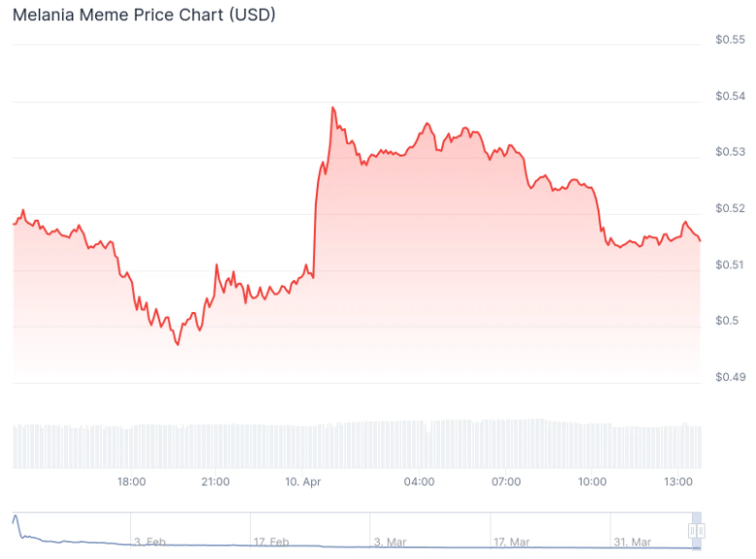The width and height of the screenshot is (756, 559).
Task: Click the Melania Meme Price Chart title
Action: [x=144, y=16]
